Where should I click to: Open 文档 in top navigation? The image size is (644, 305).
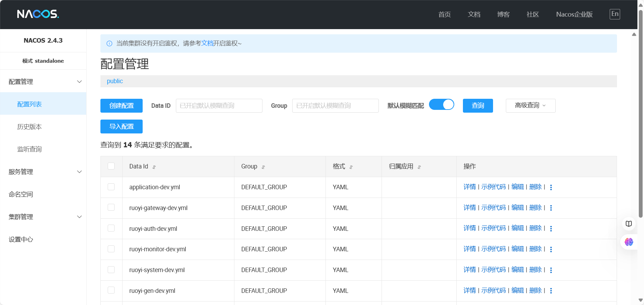474,15
